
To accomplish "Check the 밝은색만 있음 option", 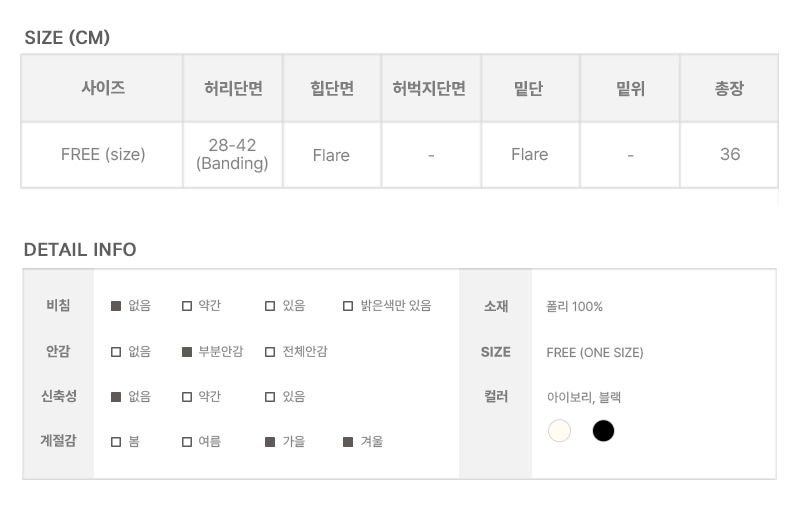I will pos(348,306).
